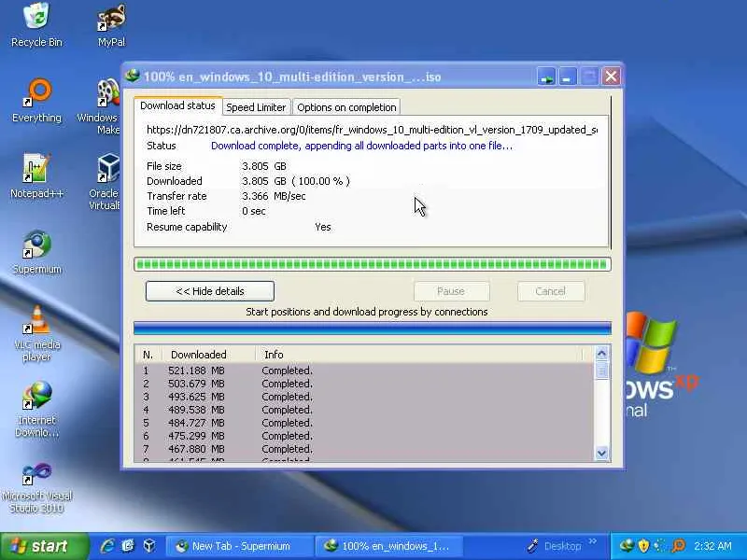This screenshot has width=747, height=560.
Task: Click the 'Download complete, appending' status text
Action: pos(361,146)
